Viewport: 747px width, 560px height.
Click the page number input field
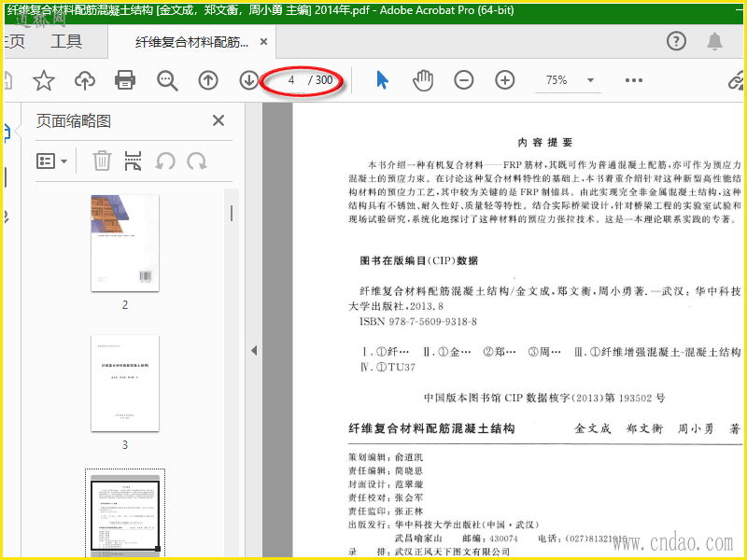tap(291, 80)
